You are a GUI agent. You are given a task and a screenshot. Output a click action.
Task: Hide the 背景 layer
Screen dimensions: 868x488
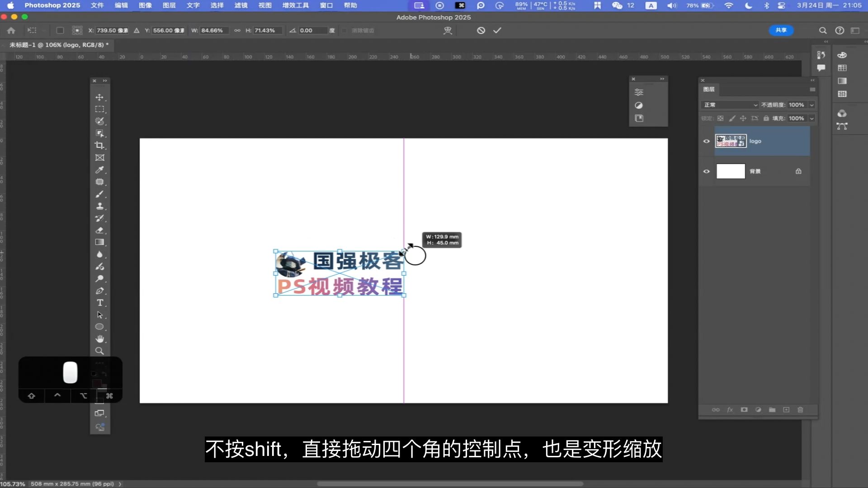(707, 172)
